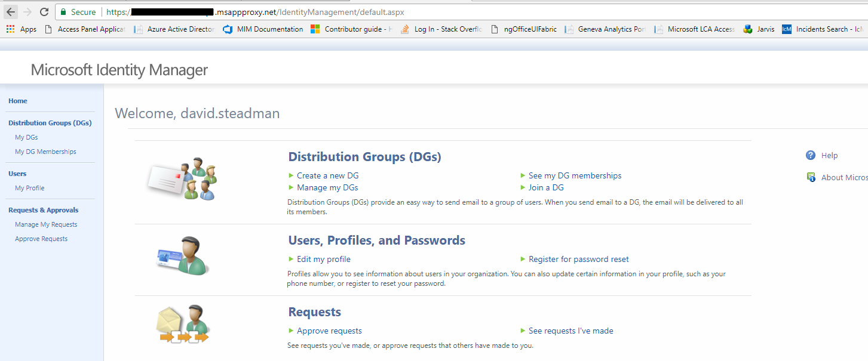Open My DG Memberships in sidebar
Image resolution: width=868 pixels, height=361 pixels.
(x=45, y=152)
